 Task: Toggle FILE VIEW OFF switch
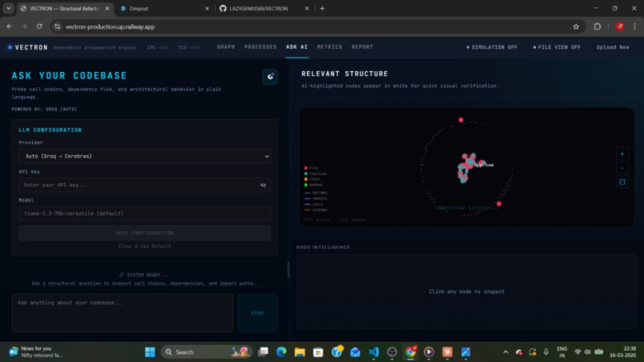(557, 47)
